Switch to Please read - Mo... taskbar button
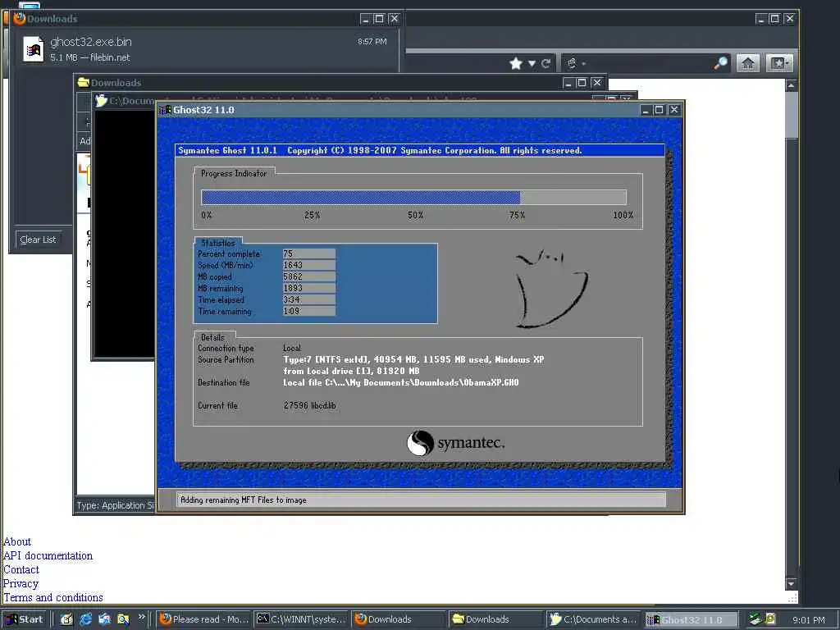Image resolution: width=840 pixels, height=630 pixels. (x=204, y=619)
